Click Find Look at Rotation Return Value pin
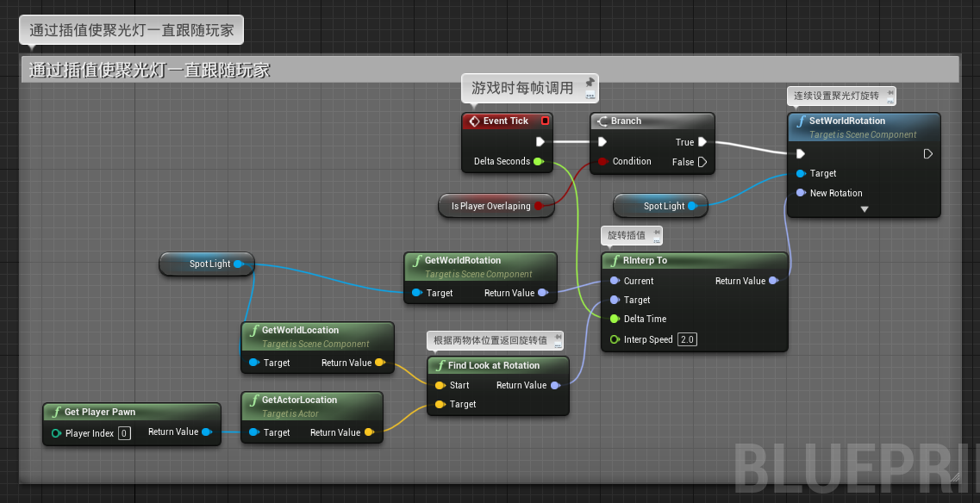The image size is (980, 503). (554, 385)
